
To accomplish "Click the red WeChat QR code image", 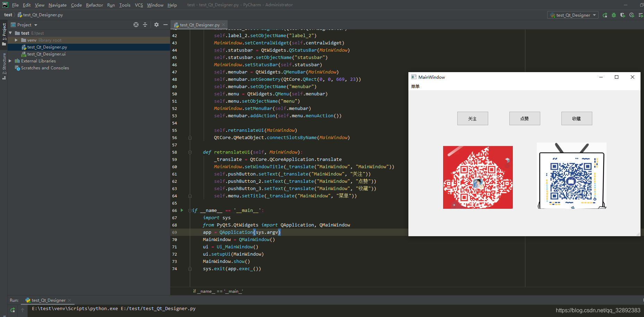I will point(478,177).
